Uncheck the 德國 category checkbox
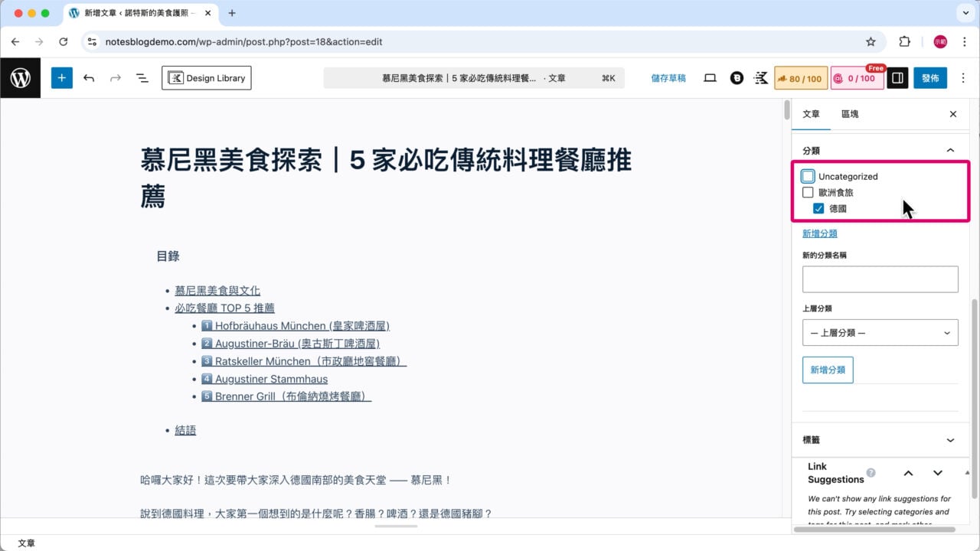Image resolution: width=980 pixels, height=551 pixels. pyautogui.click(x=818, y=208)
